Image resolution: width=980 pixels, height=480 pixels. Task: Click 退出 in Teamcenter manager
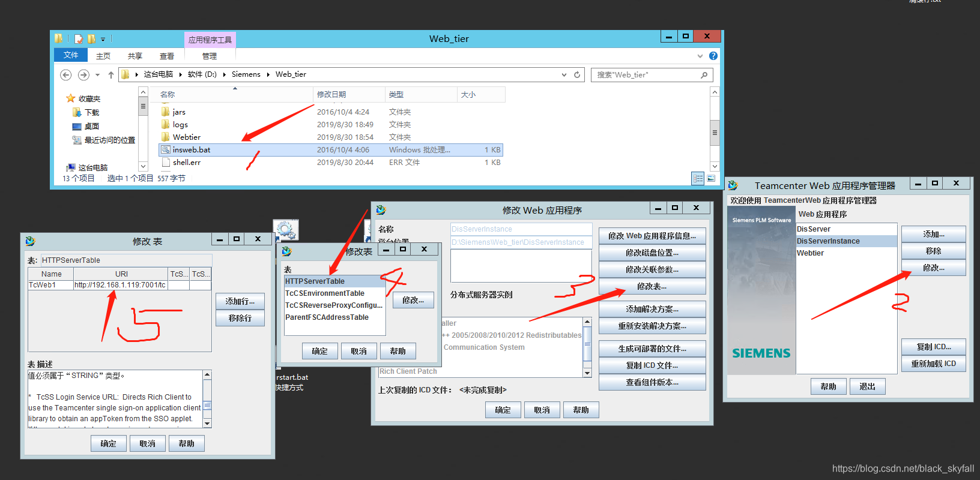point(867,386)
